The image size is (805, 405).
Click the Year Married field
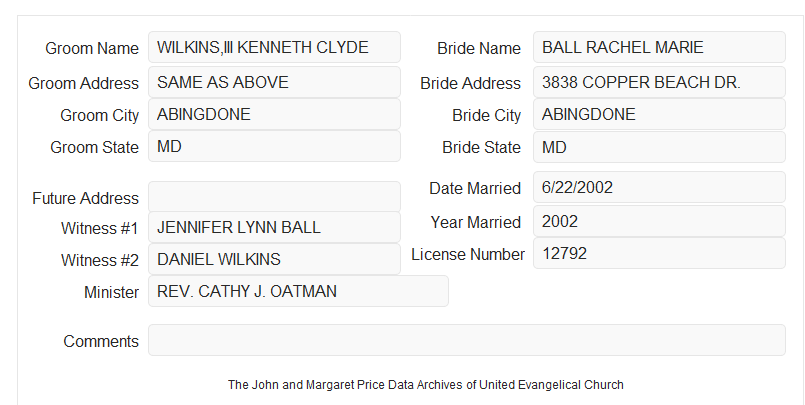pos(659,221)
